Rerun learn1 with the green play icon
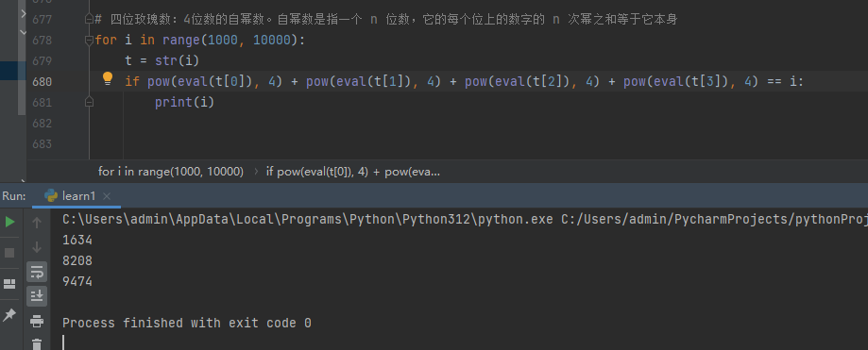 point(10,223)
